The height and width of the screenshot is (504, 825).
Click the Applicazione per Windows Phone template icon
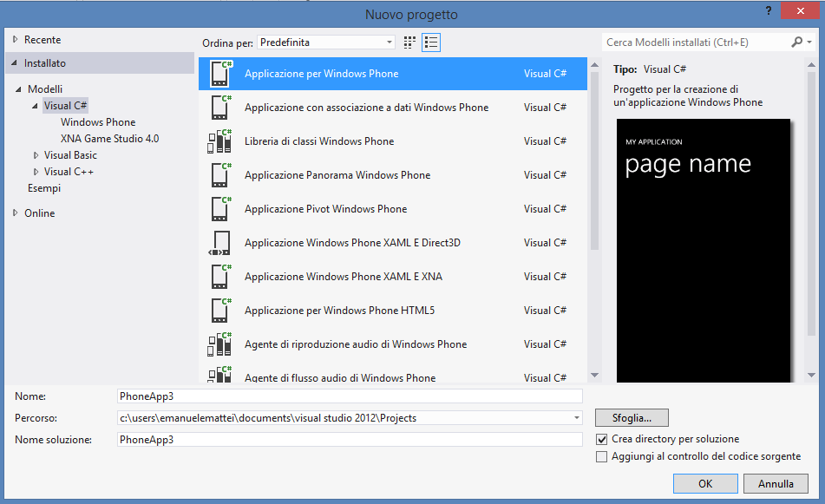[x=220, y=74]
